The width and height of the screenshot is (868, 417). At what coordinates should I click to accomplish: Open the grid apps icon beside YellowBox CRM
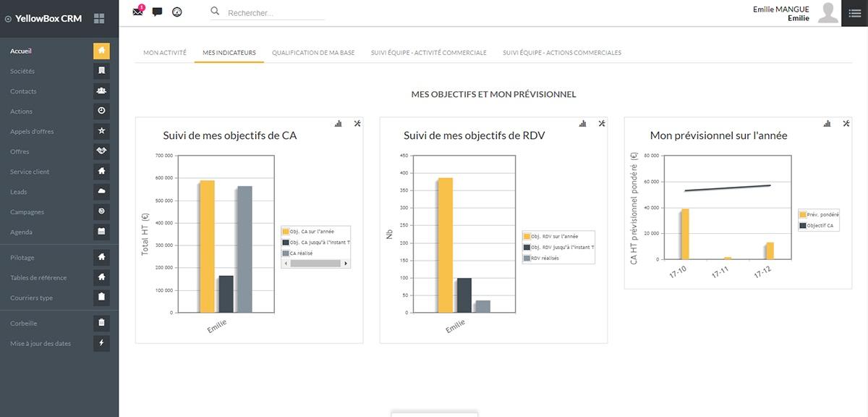click(99, 18)
